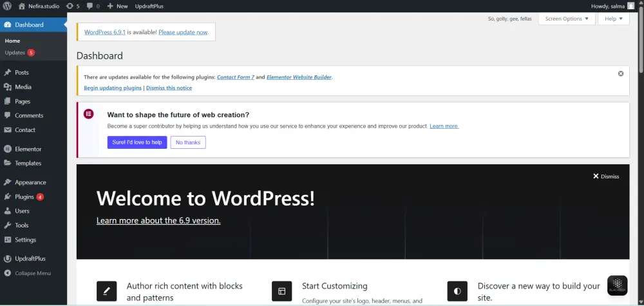Click the Howdy, salma account menu
The image size is (644, 306).
click(613, 6)
